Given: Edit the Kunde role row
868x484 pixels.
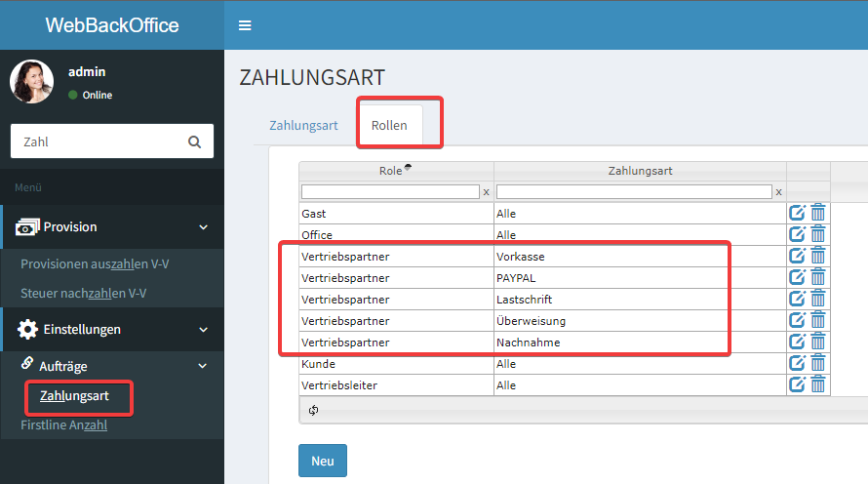Looking at the screenshot, I should pos(797,363).
